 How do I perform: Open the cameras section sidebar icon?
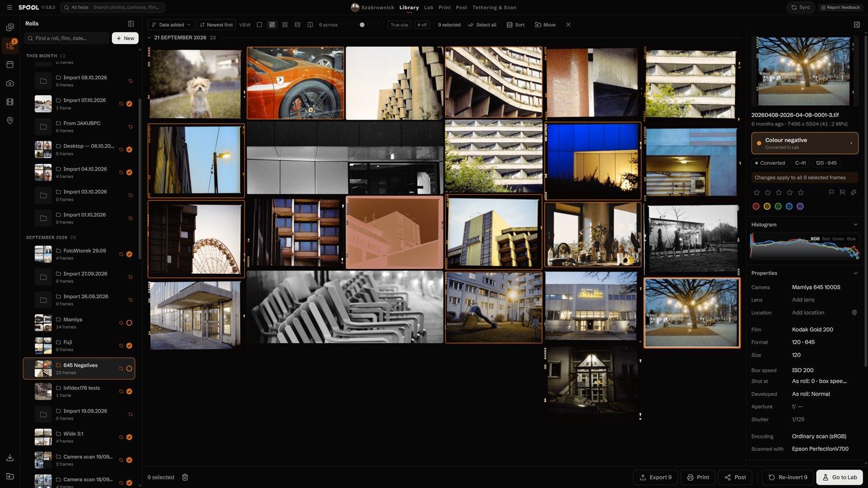coord(10,83)
